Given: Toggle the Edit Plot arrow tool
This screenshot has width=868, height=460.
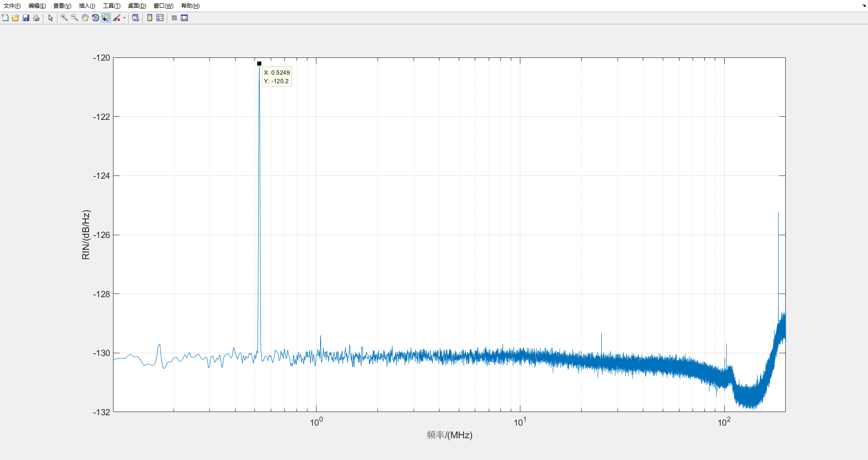Looking at the screenshot, I should [51, 18].
